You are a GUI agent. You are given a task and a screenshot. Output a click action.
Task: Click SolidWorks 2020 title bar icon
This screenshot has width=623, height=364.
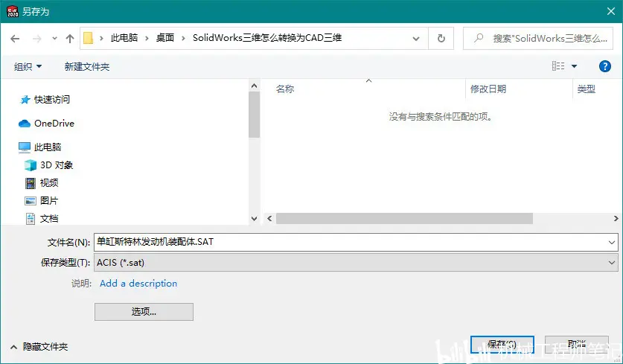coord(13,11)
